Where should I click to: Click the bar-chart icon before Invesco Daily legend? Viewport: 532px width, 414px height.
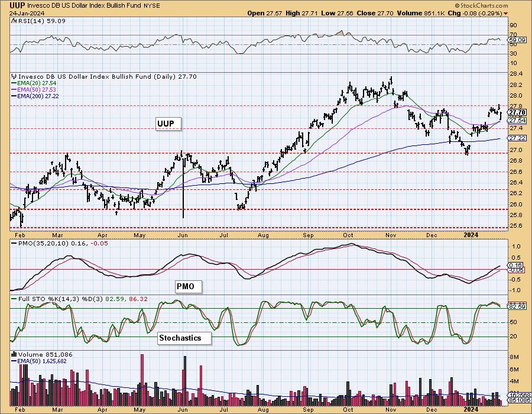coord(14,77)
